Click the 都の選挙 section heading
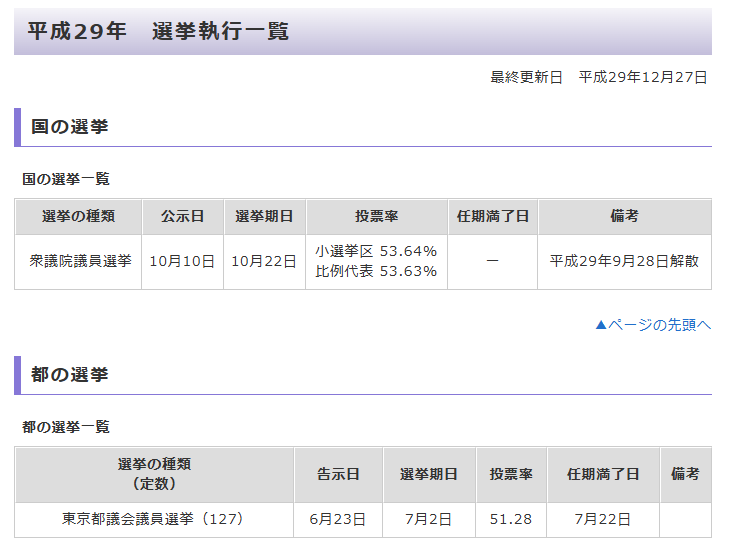The height and width of the screenshot is (558, 729). tap(70, 375)
